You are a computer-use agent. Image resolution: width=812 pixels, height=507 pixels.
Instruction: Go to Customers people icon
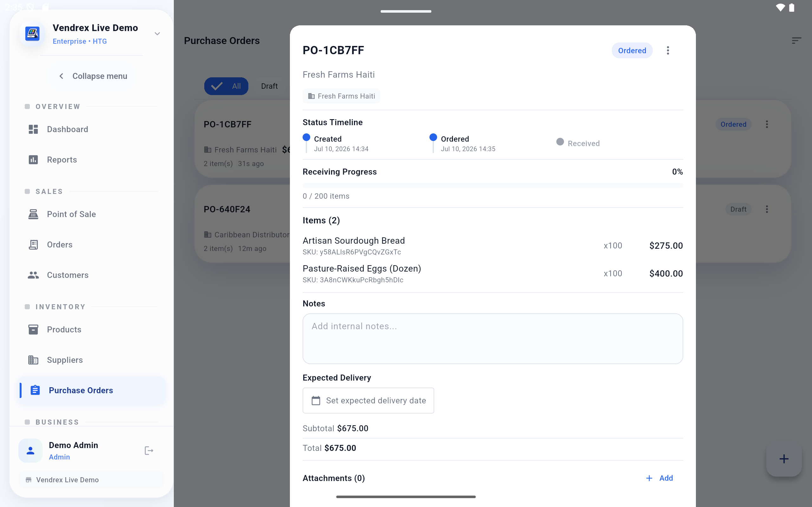(33, 275)
